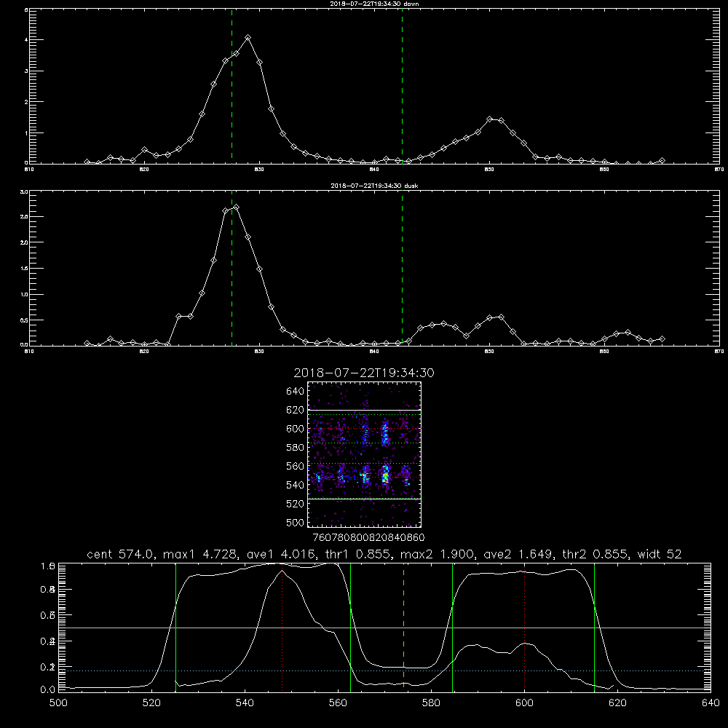Click the orange dashed center line in bottom plot
Screen dimensions: 728x728
[403, 627]
